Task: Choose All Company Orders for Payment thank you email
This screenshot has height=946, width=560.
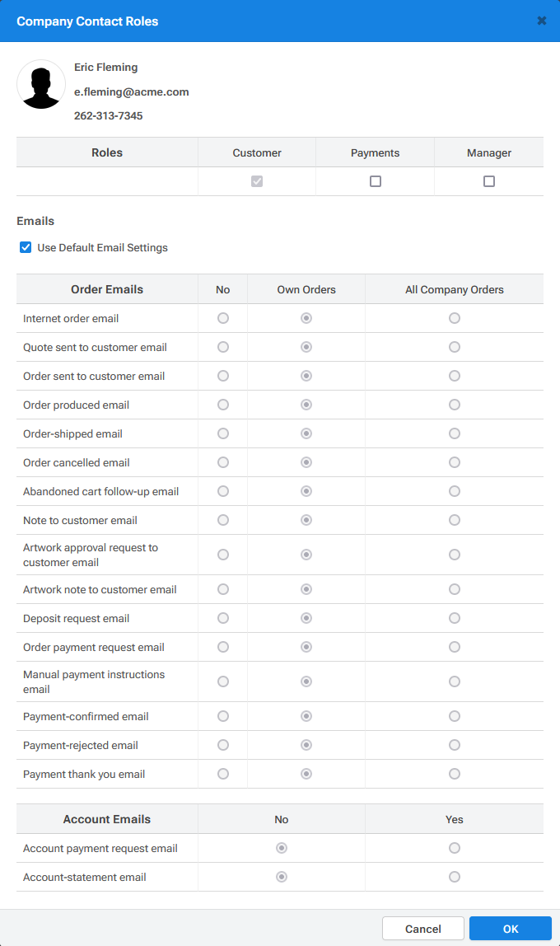Action: 455,774
